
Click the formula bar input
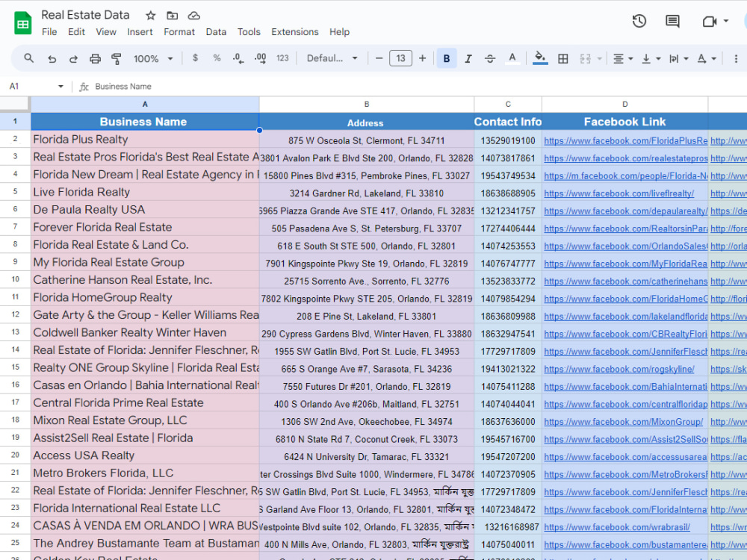point(419,86)
